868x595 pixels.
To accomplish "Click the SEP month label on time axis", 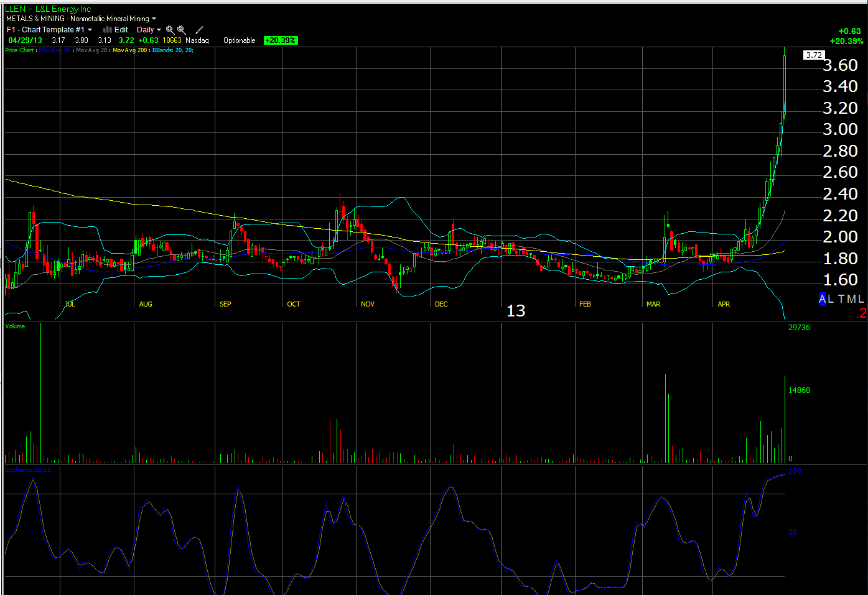I will (x=225, y=304).
